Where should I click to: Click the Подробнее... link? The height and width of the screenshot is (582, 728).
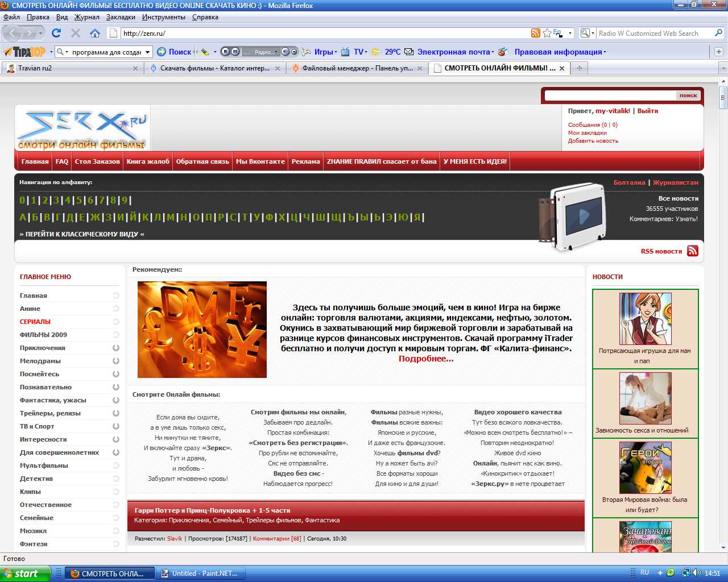pyautogui.click(x=426, y=359)
